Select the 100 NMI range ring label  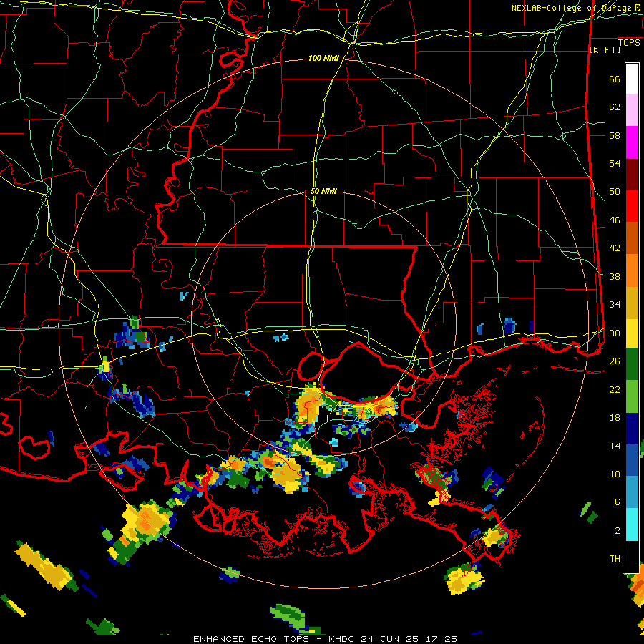[323, 59]
